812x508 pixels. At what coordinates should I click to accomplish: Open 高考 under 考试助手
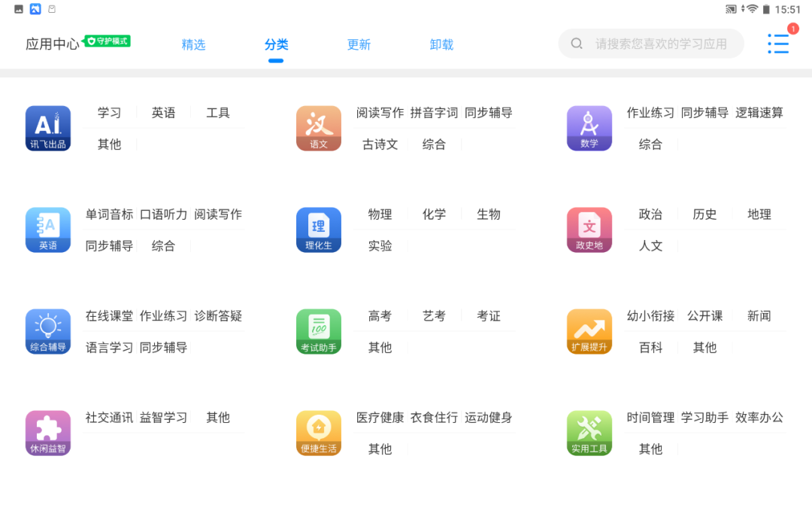[x=380, y=316]
